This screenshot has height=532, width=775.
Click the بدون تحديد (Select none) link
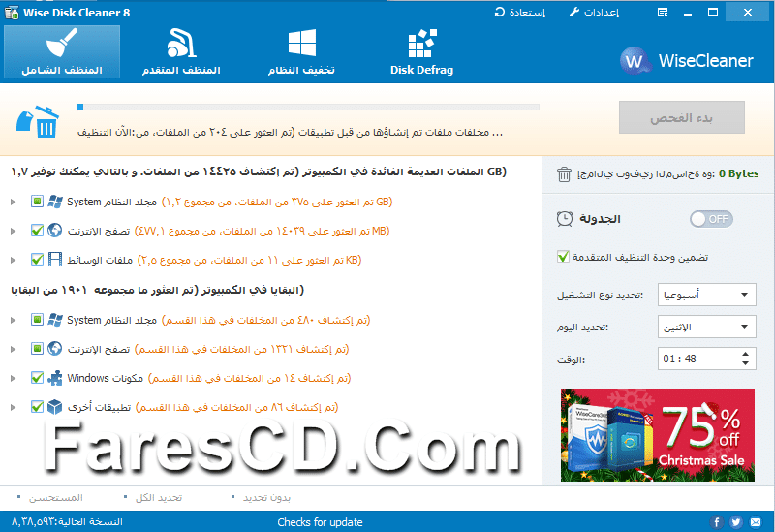pos(266,498)
